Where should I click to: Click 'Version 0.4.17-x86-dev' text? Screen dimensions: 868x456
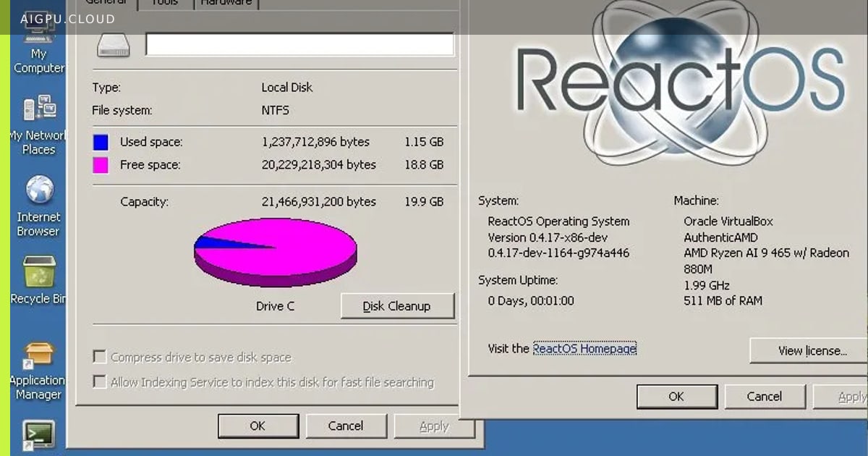(x=548, y=237)
